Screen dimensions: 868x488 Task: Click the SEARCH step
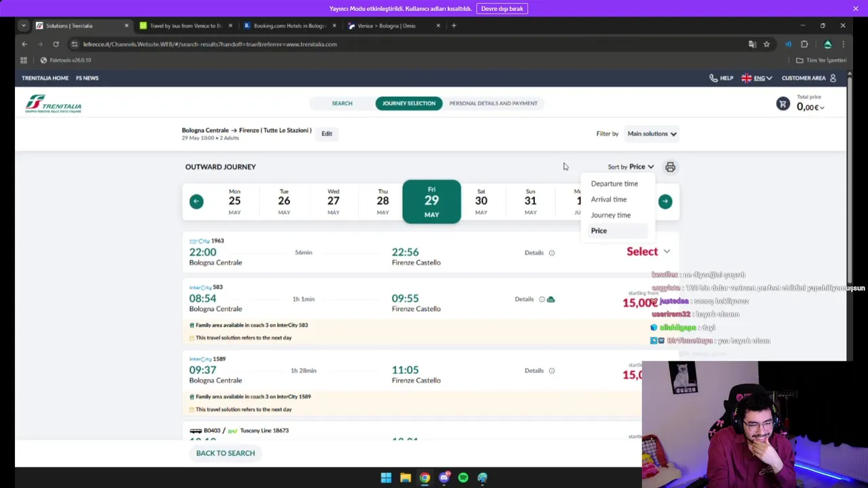pos(342,104)
